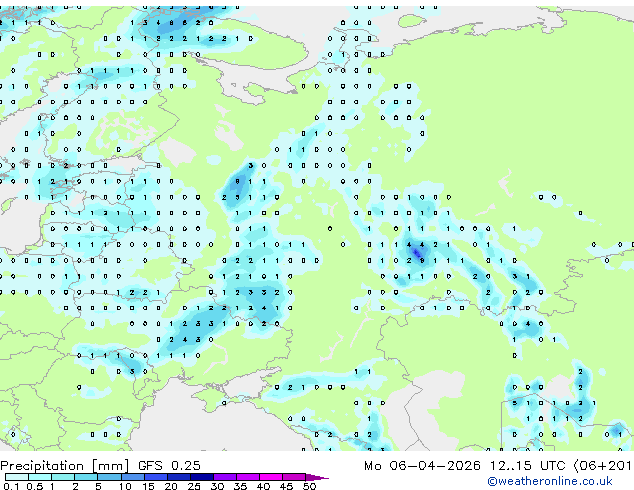Click the 'Mo 06-04-2026' date text
Image resolution: width=634 pixels, height=490 pixels.
pos(422,465)
